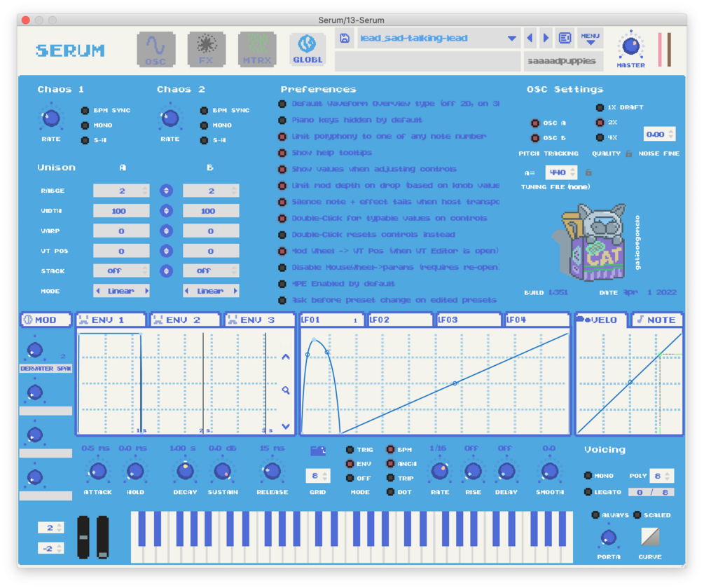The width and height of the screenshot is (704, 588).
Task: Switch to ENV 3 tab
Action: pyautogui.click(x=259, y=320)
